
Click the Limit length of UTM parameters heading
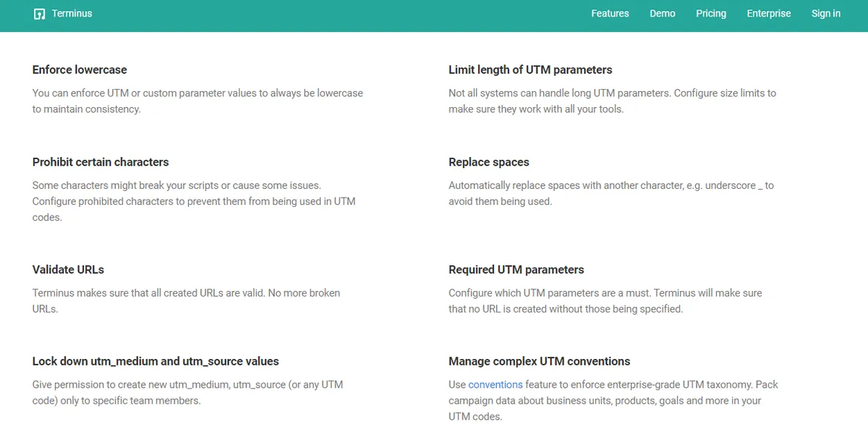[x=529, y=69]
